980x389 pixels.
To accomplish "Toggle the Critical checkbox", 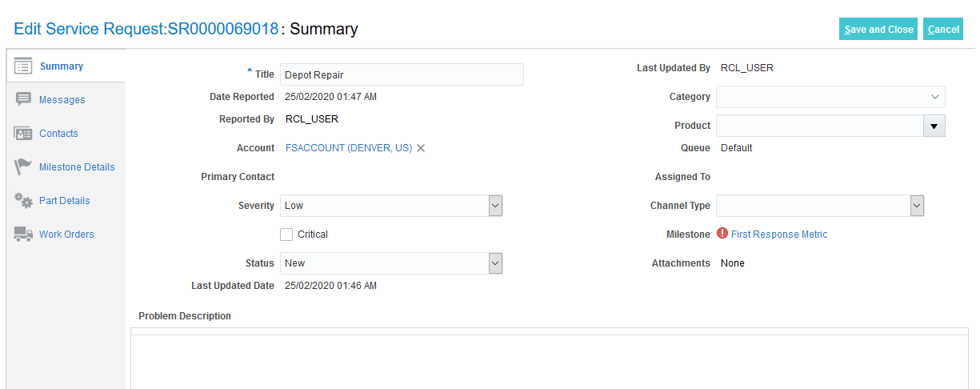I will pos(286,235).
